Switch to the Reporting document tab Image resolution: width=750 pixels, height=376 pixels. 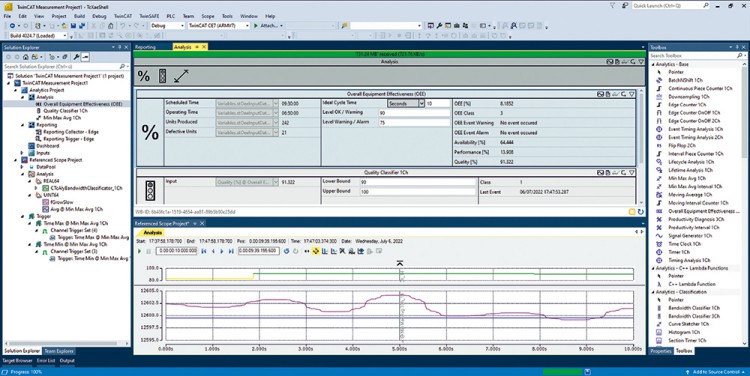pos(145,47)
